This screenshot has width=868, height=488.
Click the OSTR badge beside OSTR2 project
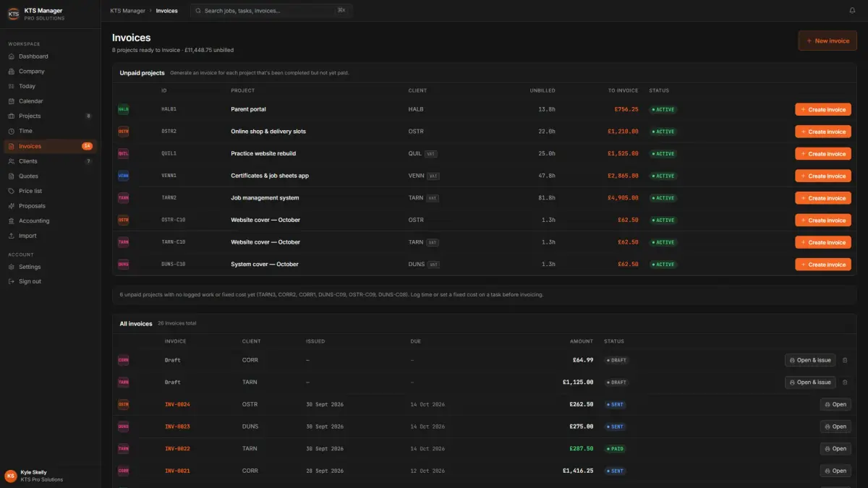[124, 132]
